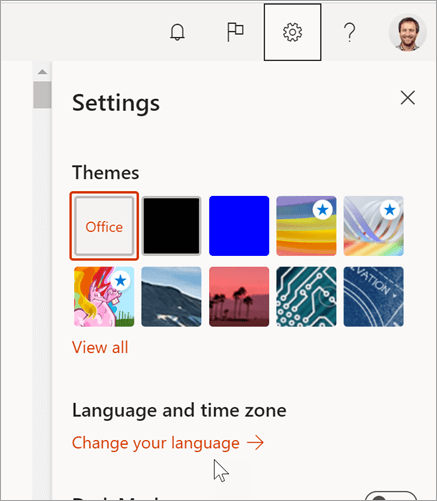Choose the pastel ribbons theme

(374, 226)
